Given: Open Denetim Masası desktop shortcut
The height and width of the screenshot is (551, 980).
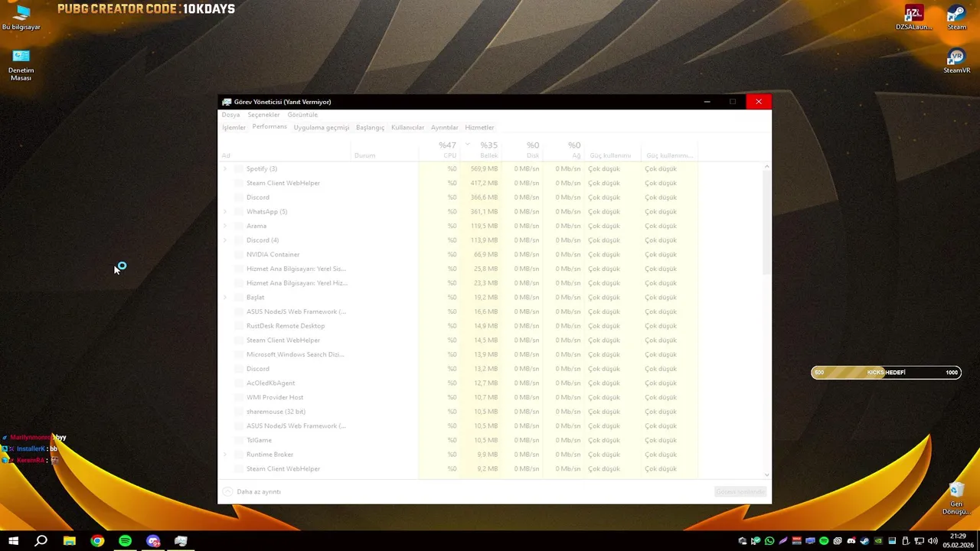Looking at the screenshot, I should 21,64.
